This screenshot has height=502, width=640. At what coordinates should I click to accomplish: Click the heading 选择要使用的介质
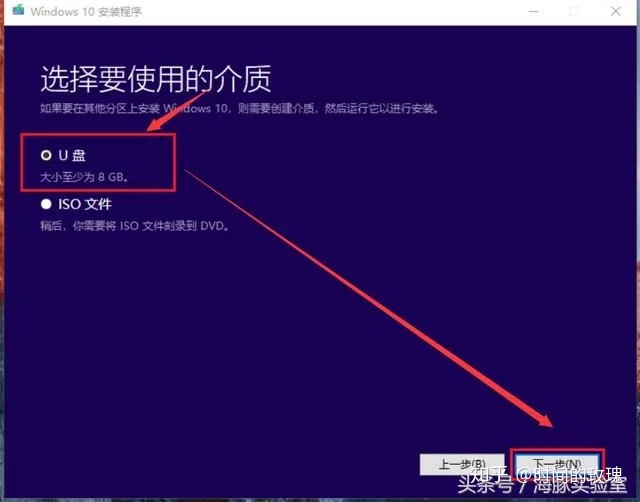tap(156, 79)
